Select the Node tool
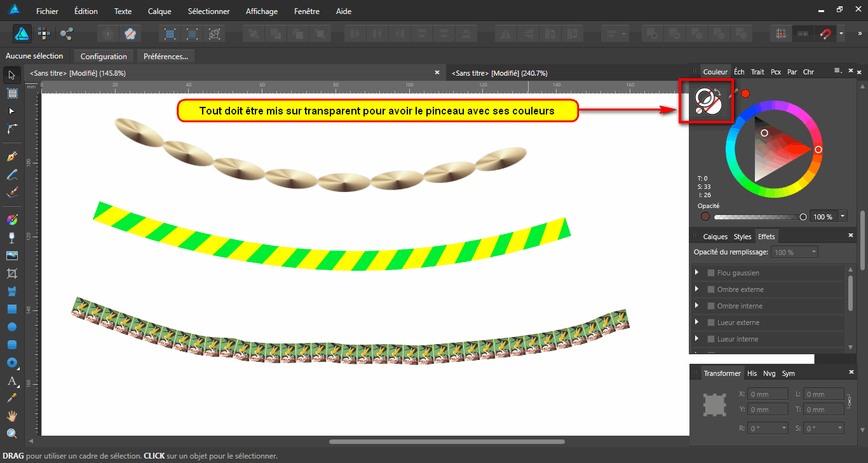The height and width of the screenshot is (463, 868). [x=11, y=111]
